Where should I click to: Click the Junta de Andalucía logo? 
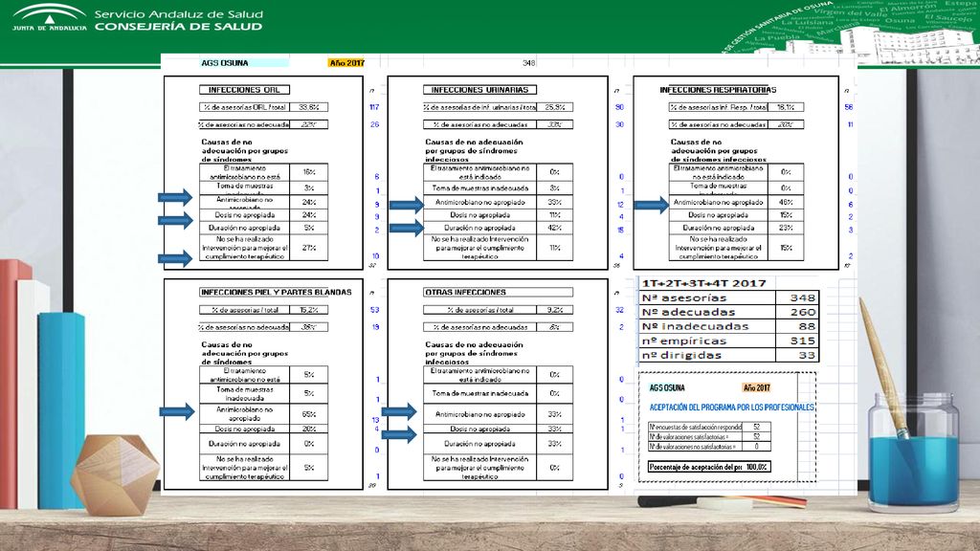[49, 17]
